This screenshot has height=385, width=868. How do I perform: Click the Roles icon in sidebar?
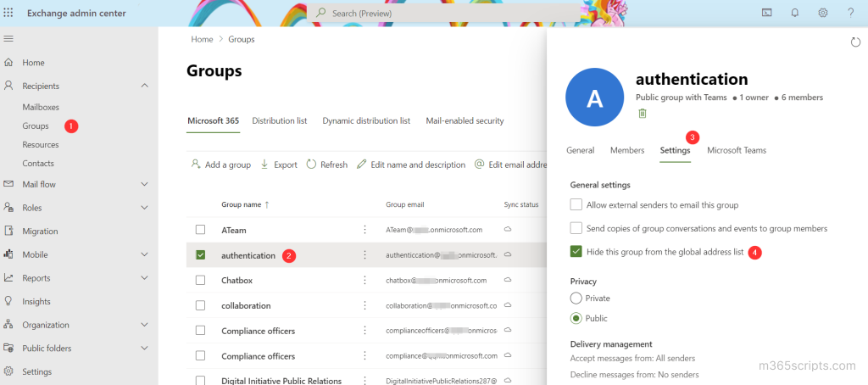(x=8, y=208)
